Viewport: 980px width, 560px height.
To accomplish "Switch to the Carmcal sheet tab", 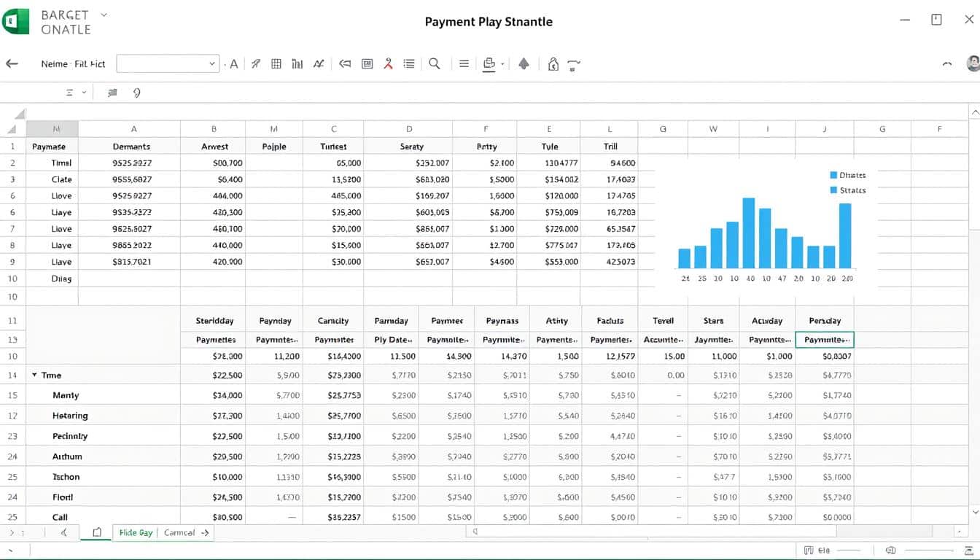I will point(179,532).
